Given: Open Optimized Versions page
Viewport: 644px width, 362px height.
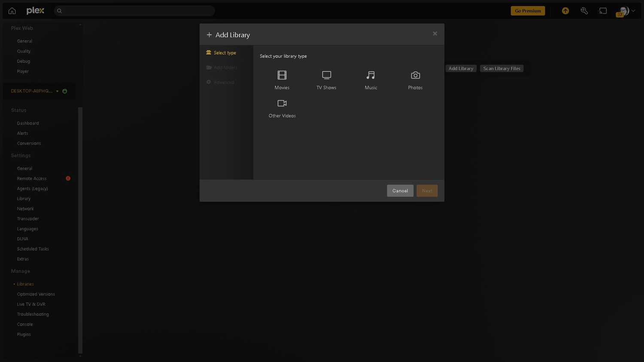Looking at the screenshot, I should pyautogui.click(x=36, y=294).
